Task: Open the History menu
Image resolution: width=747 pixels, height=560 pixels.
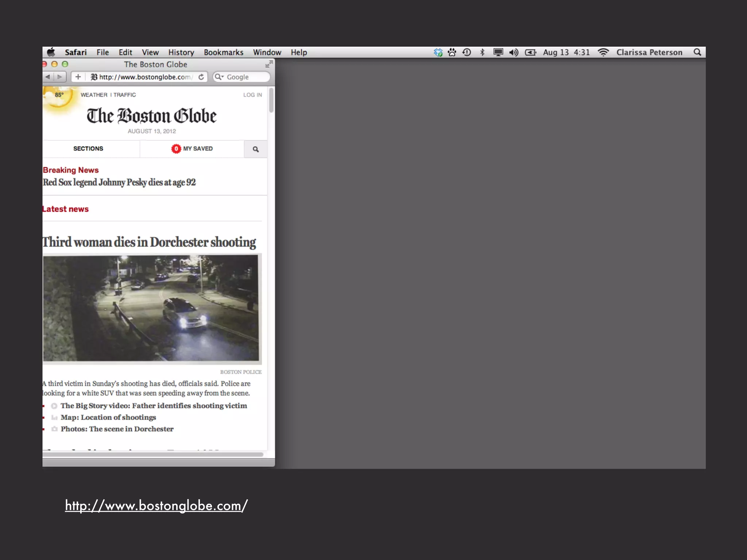Action: [x=181, y=52]
